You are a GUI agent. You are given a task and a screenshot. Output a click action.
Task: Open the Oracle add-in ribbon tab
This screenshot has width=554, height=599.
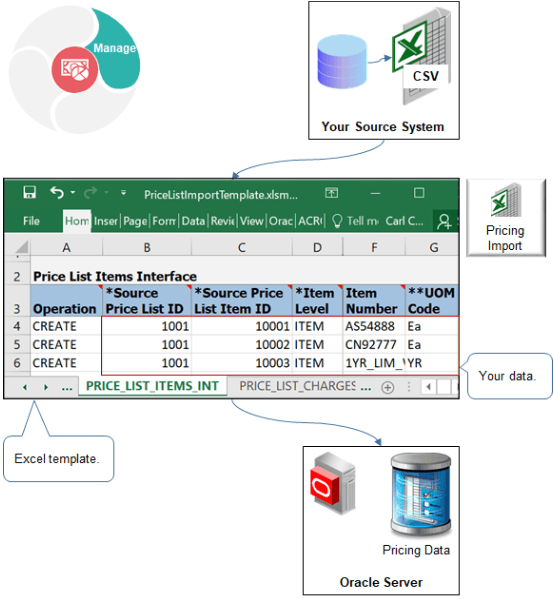click(281, 221)
